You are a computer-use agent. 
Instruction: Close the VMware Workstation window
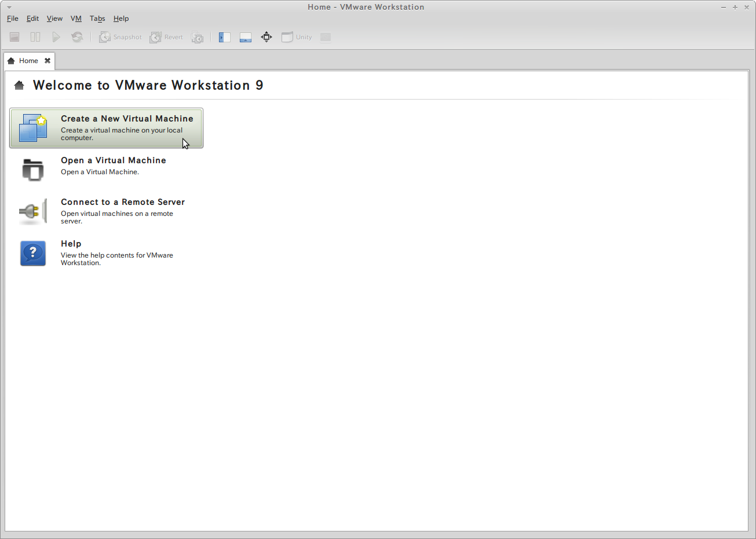pos(747,7)
